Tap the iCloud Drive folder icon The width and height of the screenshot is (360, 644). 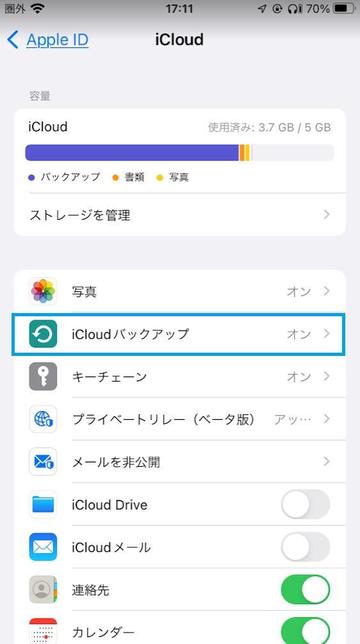[43, 504]
